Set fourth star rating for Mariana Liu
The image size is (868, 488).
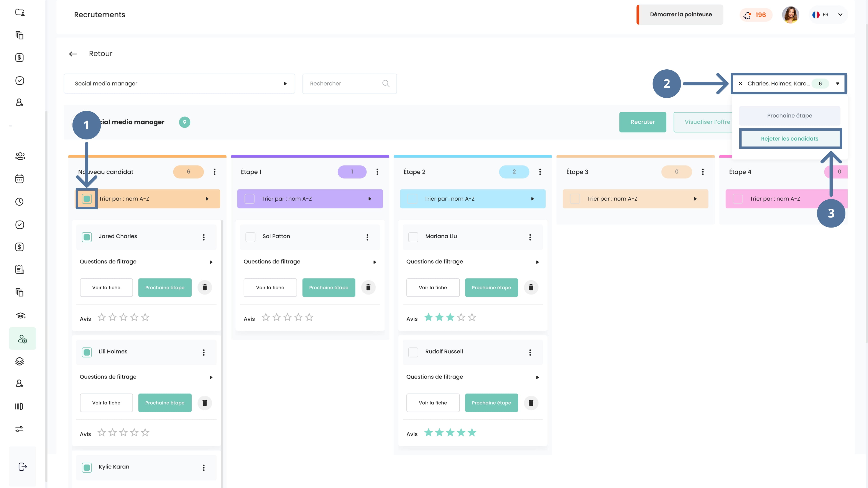[461, 317]
